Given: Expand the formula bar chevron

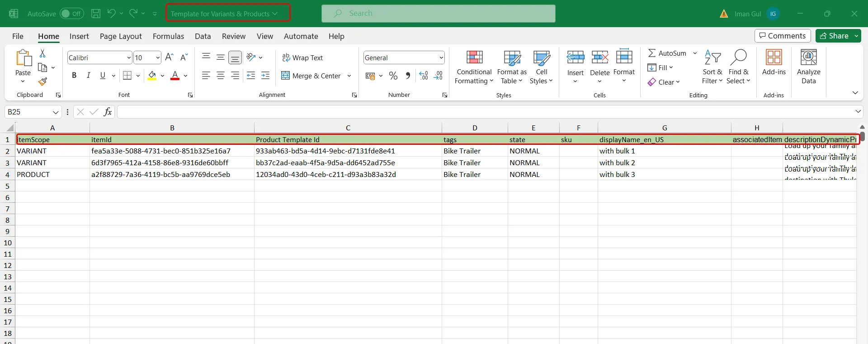Looking at the screenshot, I should pyautogui.click(x=858, y=111).
